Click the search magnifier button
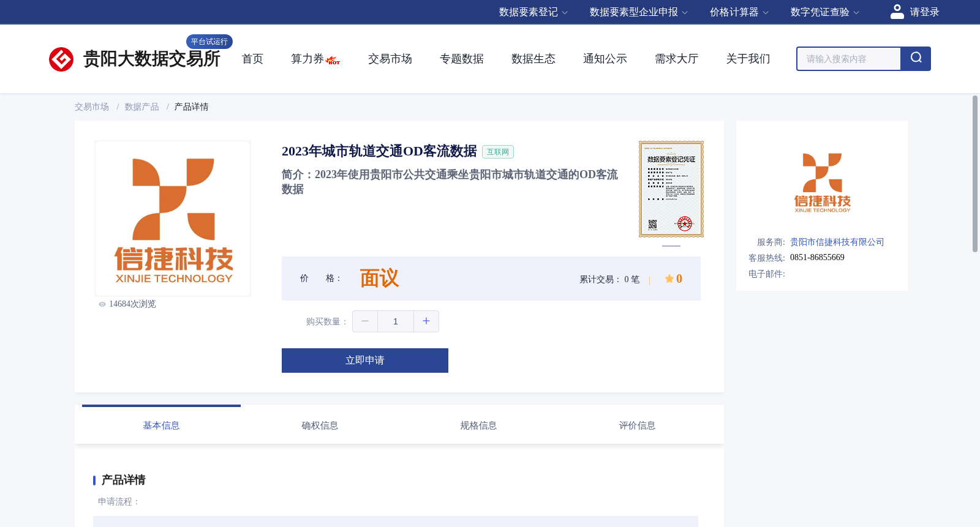This screenshot has height=527, width=980. (916, 59)
